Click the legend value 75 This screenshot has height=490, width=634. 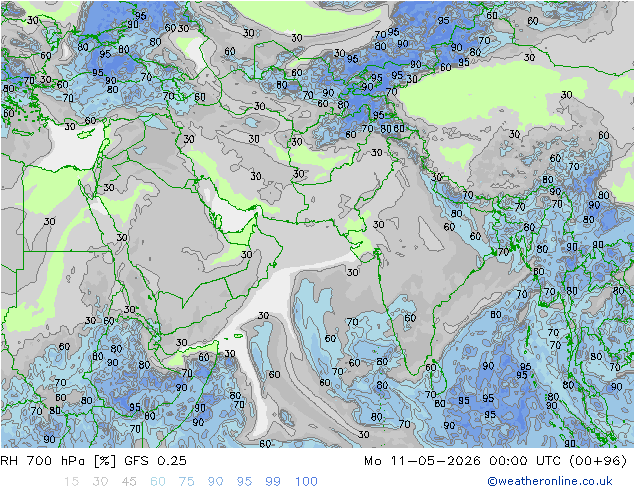point(186,481)
